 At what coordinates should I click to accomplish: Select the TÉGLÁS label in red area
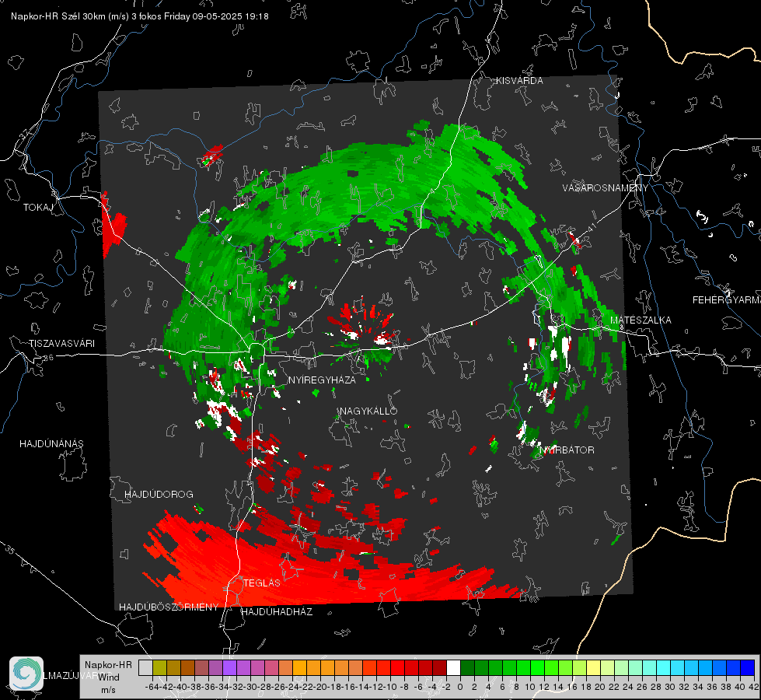click(x=262, y=583)
